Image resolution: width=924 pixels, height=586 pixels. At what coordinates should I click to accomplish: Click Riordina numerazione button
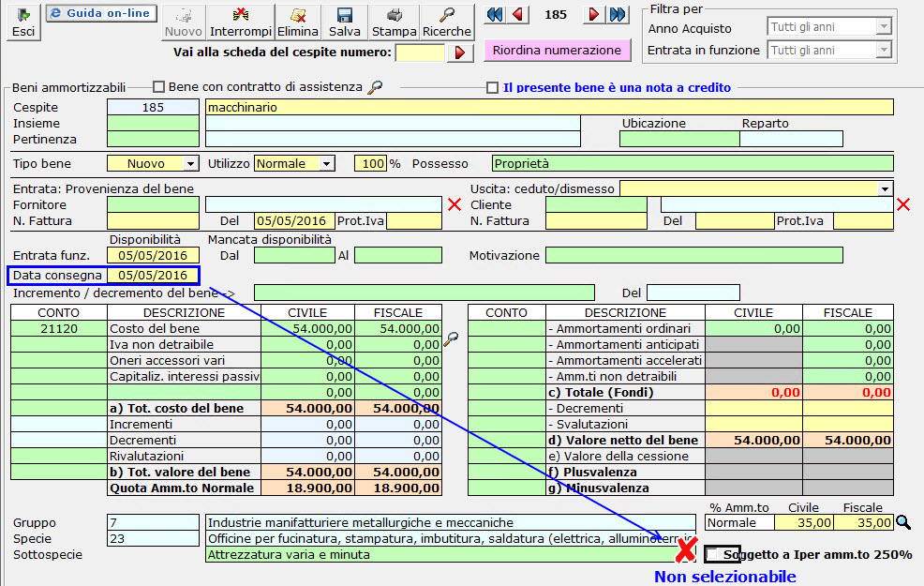pos(557,50)
